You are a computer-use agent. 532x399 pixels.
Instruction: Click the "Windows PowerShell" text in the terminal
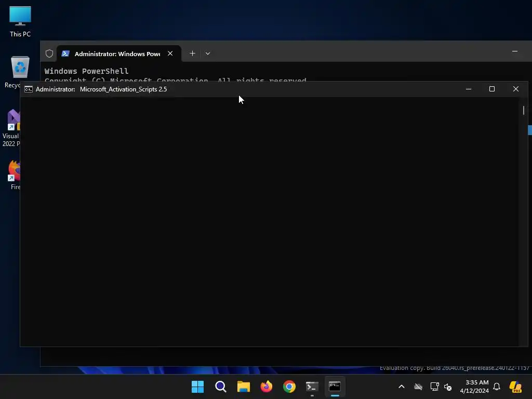(87, 71)
